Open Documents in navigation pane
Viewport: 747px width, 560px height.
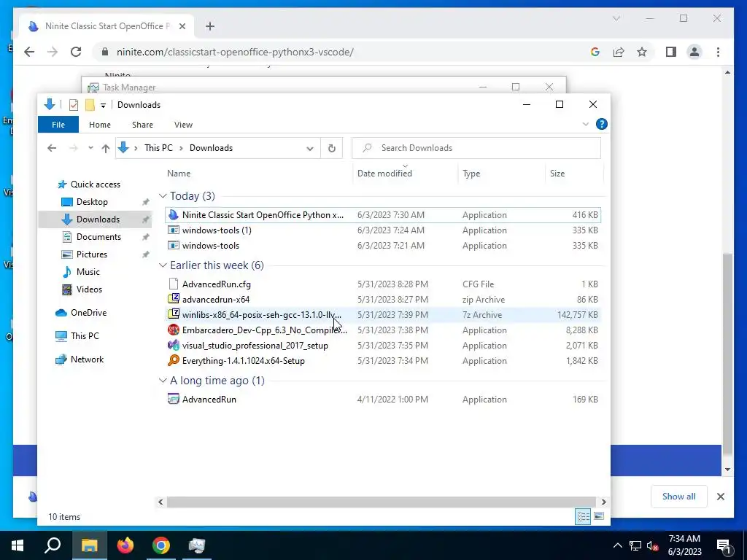(x=98, y=237)
